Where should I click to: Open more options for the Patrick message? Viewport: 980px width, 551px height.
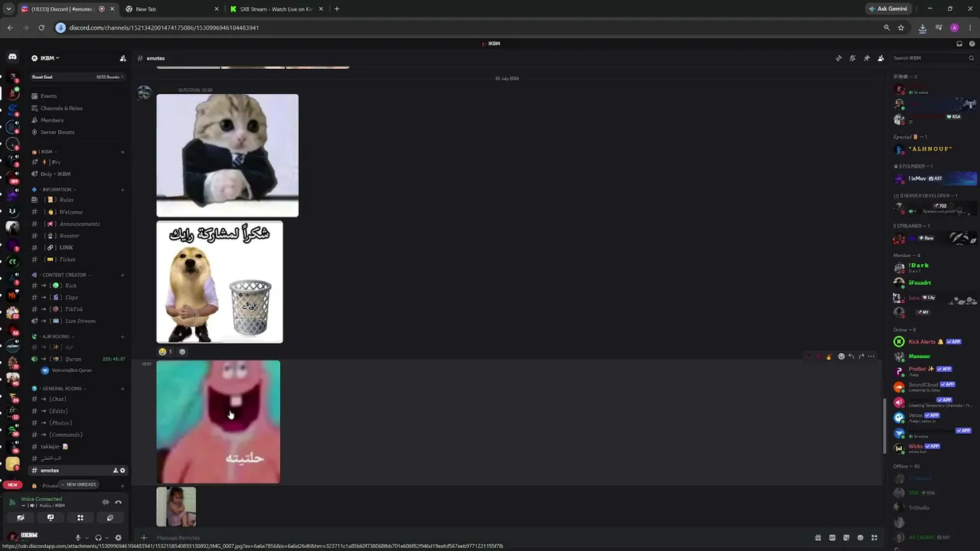click(x=871, y=356)
